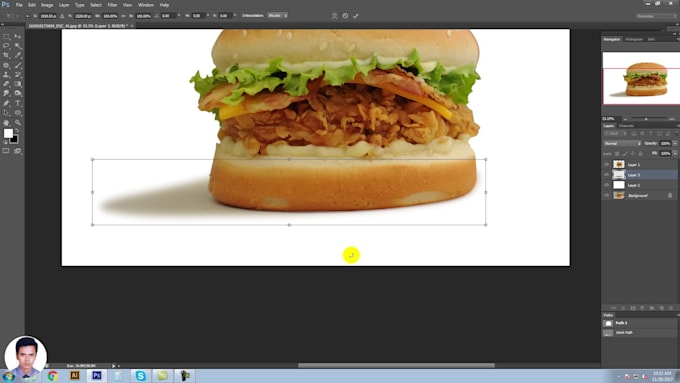Select the Quick Selection tool

click(18, 46)
